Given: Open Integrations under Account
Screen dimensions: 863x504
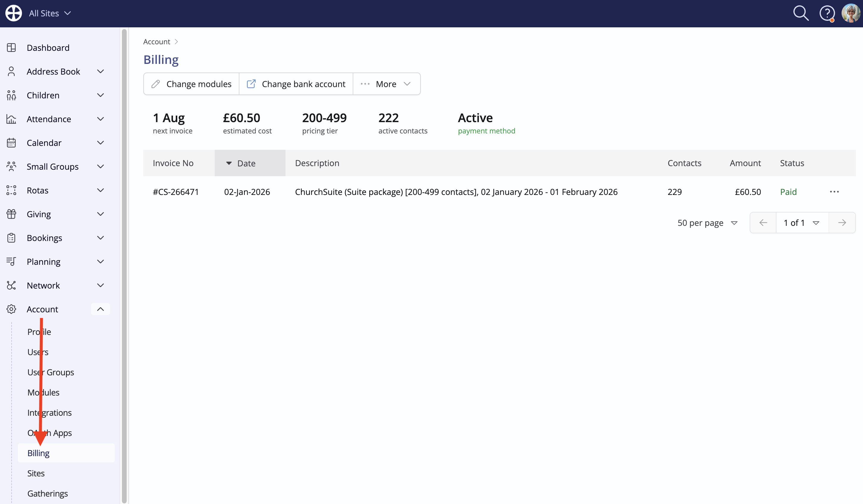Looking at the screenshot, I should [49, 413].
